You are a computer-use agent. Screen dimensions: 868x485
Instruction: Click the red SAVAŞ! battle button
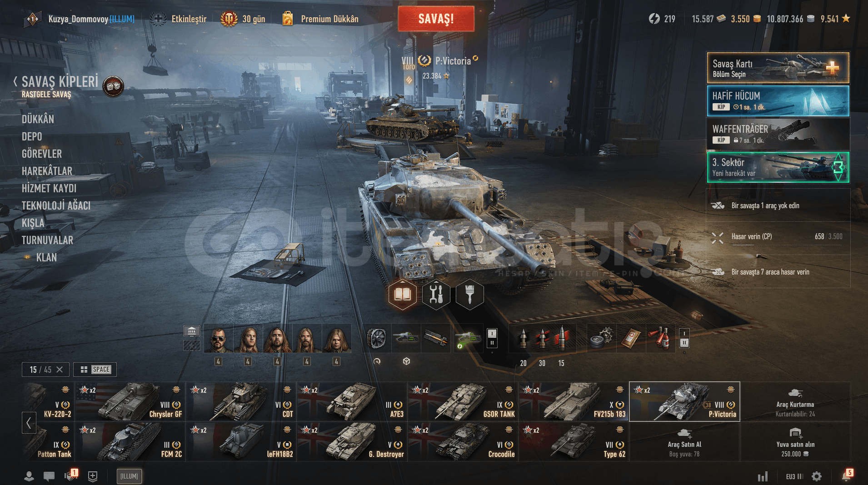tap(436, 19)
